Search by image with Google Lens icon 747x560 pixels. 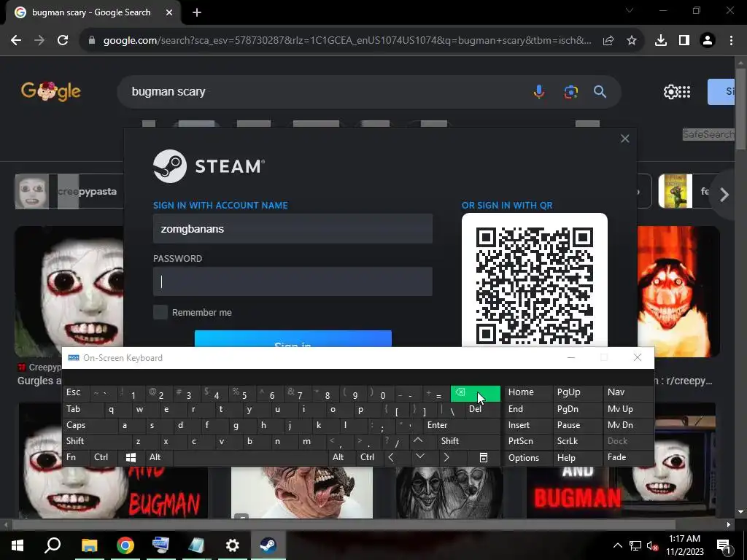(570, 91)
